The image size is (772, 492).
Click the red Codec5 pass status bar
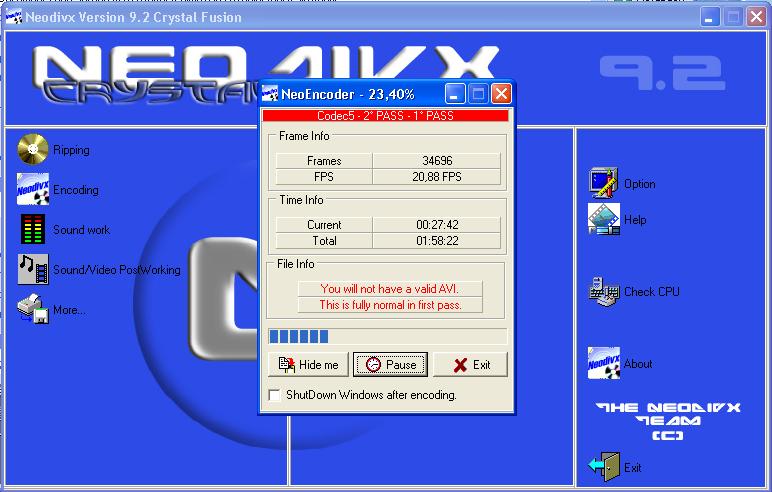[386, 116]
